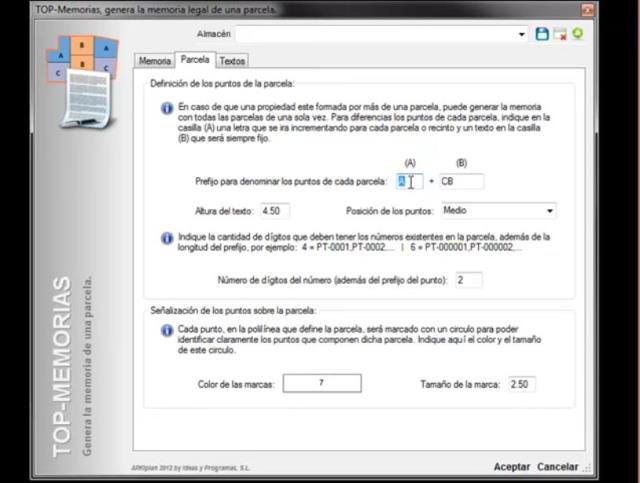Viewport: 640px width, 483px height.
Task: Edit the Número de dígitos field
Action: pyautogui.click(x=469, y=280)
